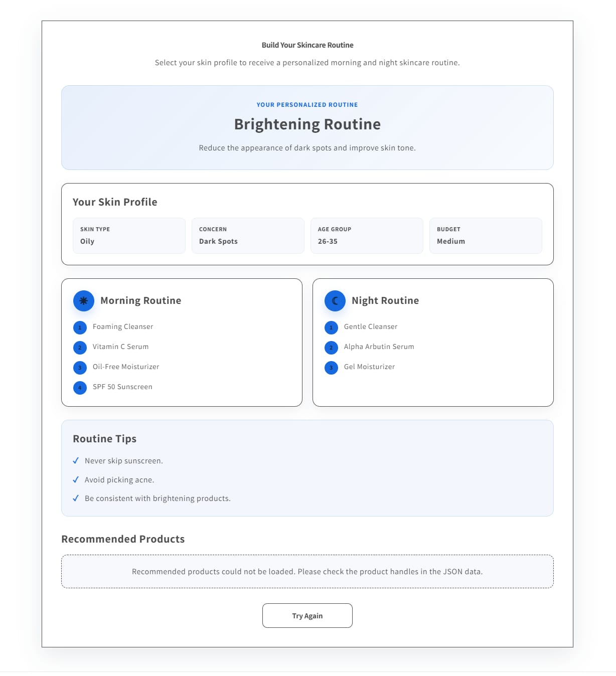Click checkmark next to Never skip sunscreen
The height and width of the screenshot is (676, 616).
coord(76,460)
